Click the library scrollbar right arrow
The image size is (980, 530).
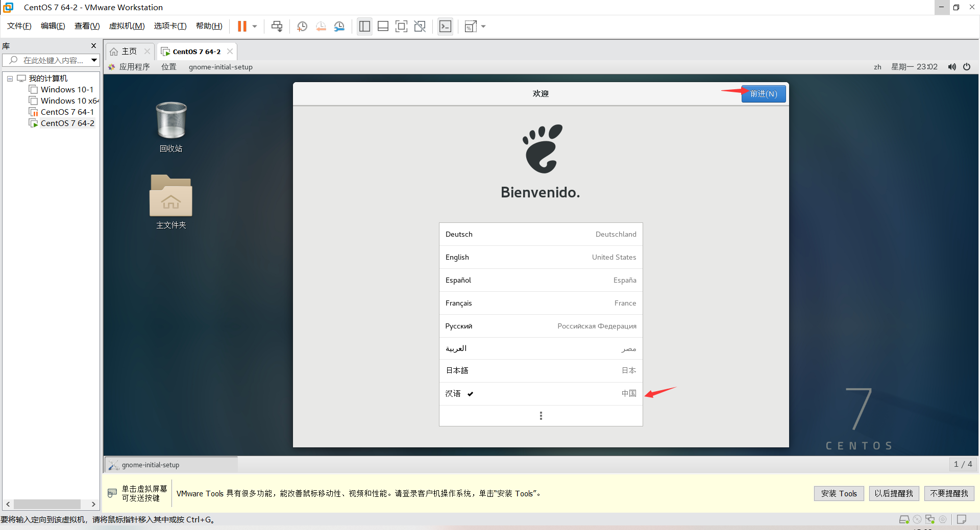tap(93, 504)
